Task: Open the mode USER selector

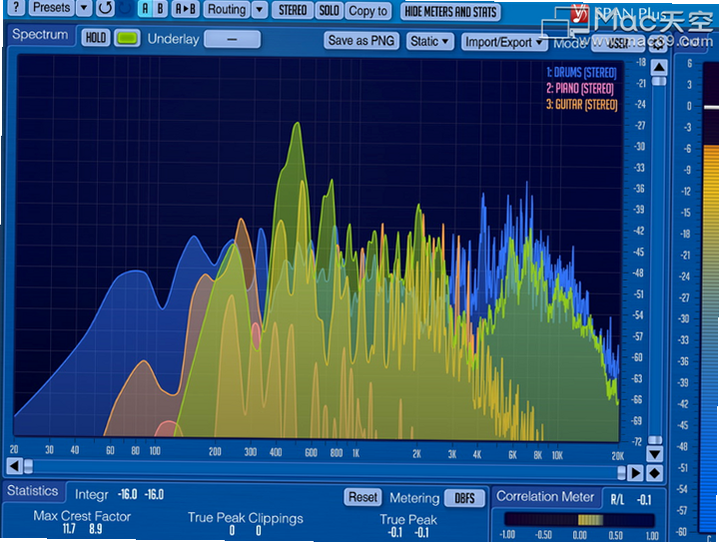Action: (x=618, y=43)
